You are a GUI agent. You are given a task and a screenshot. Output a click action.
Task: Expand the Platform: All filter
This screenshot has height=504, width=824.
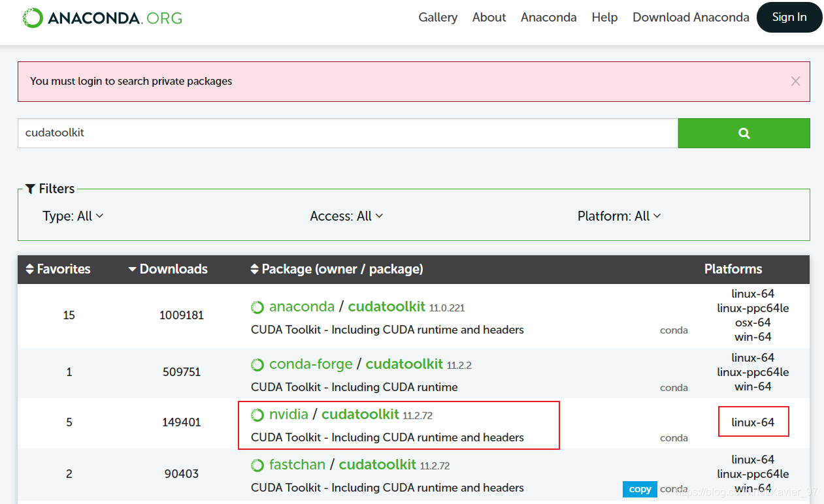coord(619,216)
